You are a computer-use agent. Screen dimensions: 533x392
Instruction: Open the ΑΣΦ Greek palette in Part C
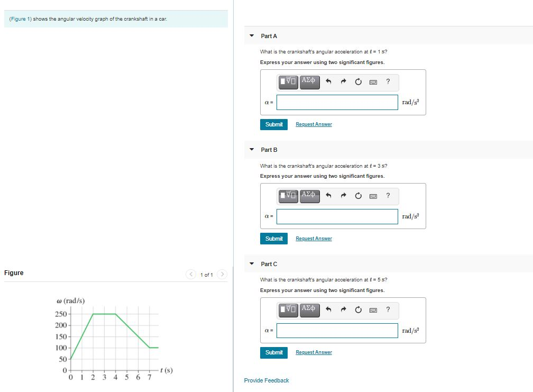tap(309, 310)
